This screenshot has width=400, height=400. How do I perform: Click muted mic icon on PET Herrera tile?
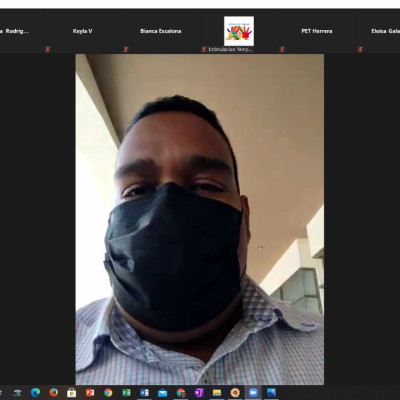coord(282,49)
